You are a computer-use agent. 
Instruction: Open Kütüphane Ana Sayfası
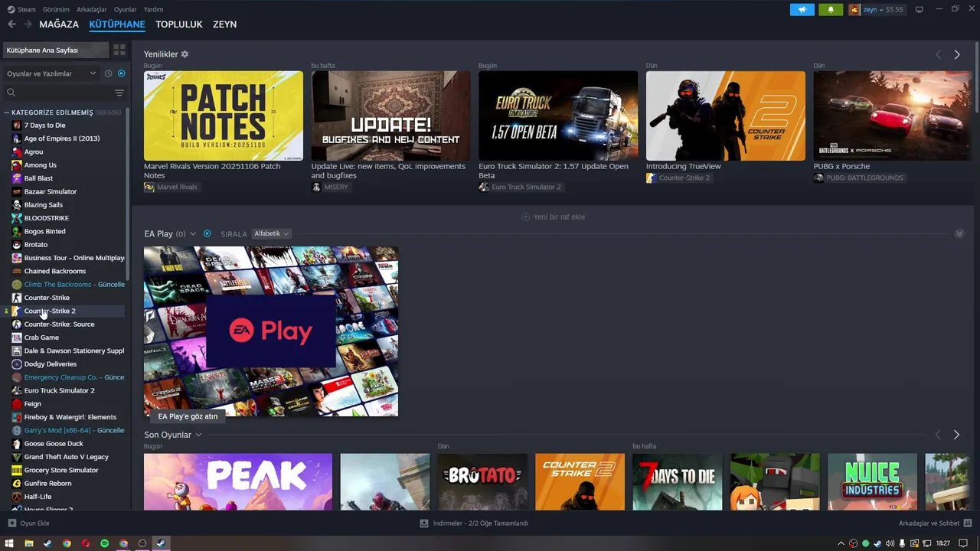(x=56, y=50)
